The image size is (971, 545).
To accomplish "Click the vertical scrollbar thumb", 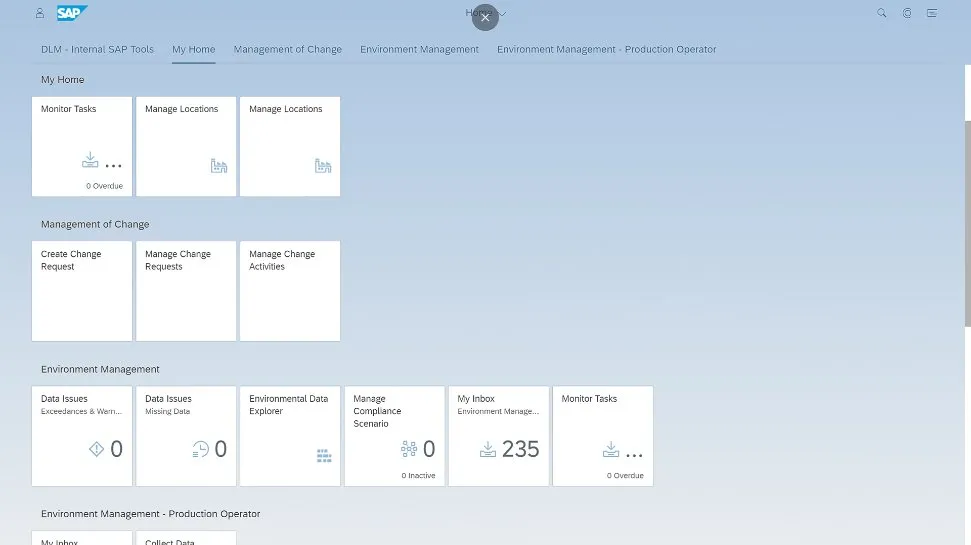I will [x=968, y=223].
